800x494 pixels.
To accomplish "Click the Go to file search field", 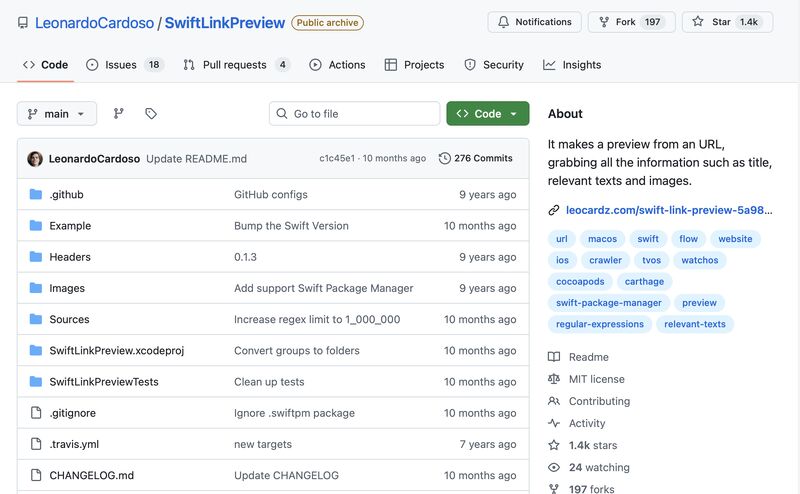I will point(355,114).
